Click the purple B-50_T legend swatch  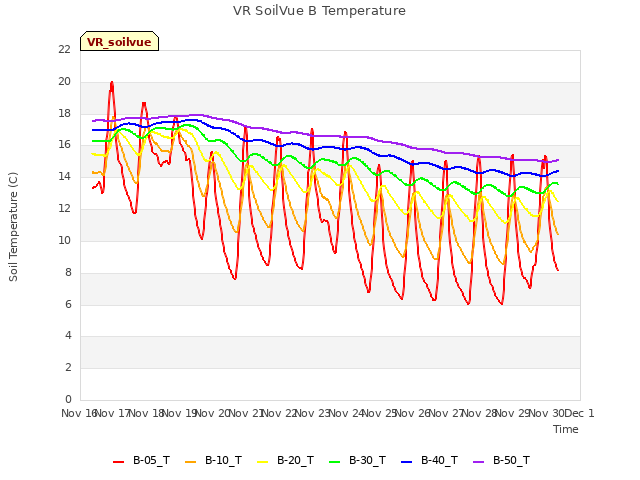tap(478, 462)
